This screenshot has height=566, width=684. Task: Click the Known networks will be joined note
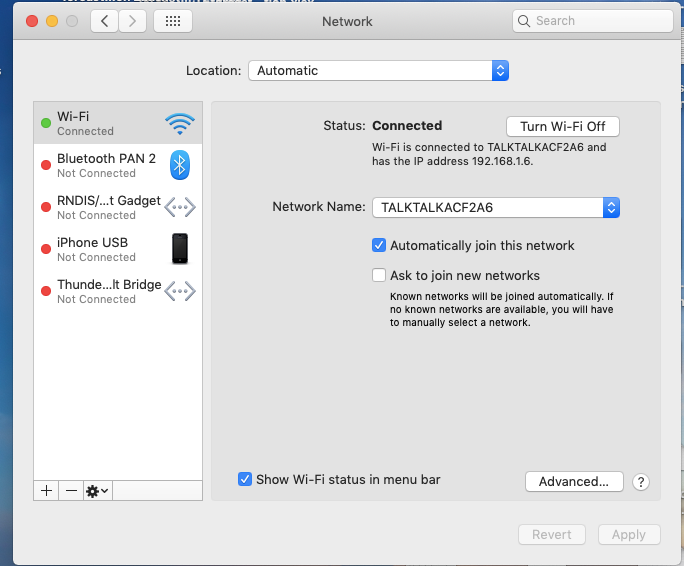click(502, 309)
